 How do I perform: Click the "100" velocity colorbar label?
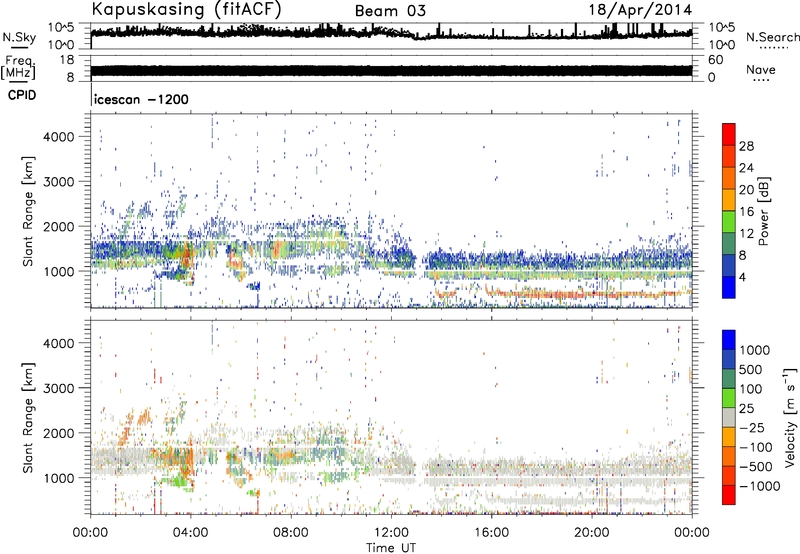pos(751,389)
